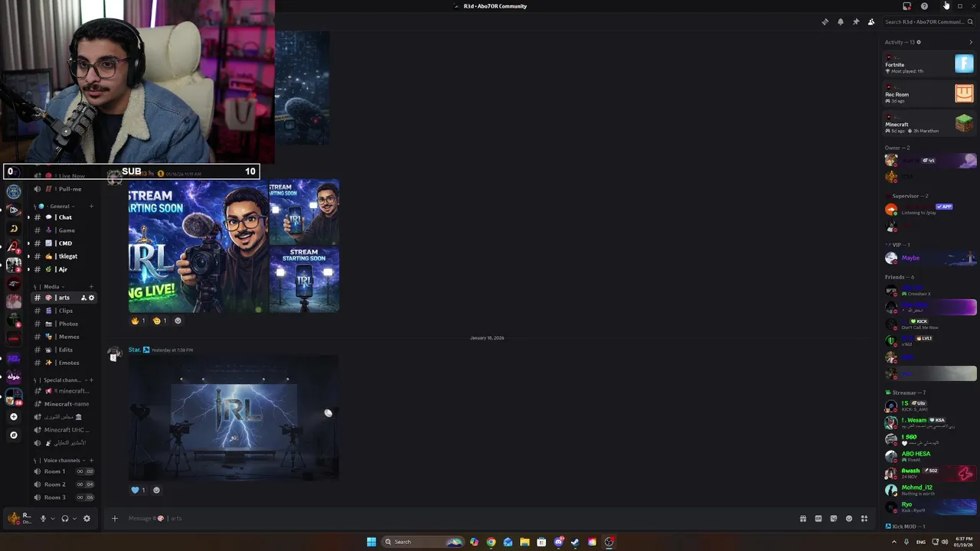Image resolution: width=980 pixels, height=551 pixels.
Task: Show pinned messages pin icon
Action: click(x=856, y=21)
